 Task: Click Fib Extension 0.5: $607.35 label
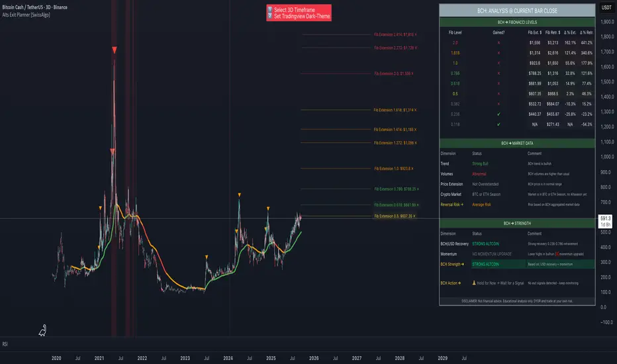395,216
